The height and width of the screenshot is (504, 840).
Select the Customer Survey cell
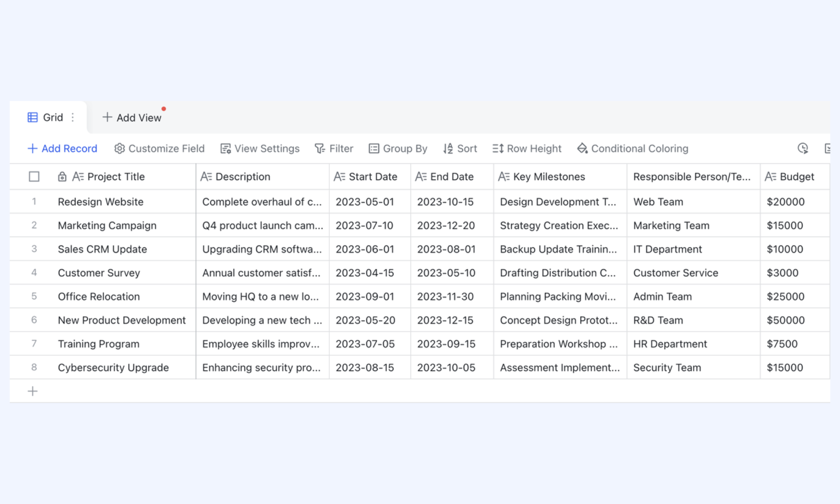point(123,273)
